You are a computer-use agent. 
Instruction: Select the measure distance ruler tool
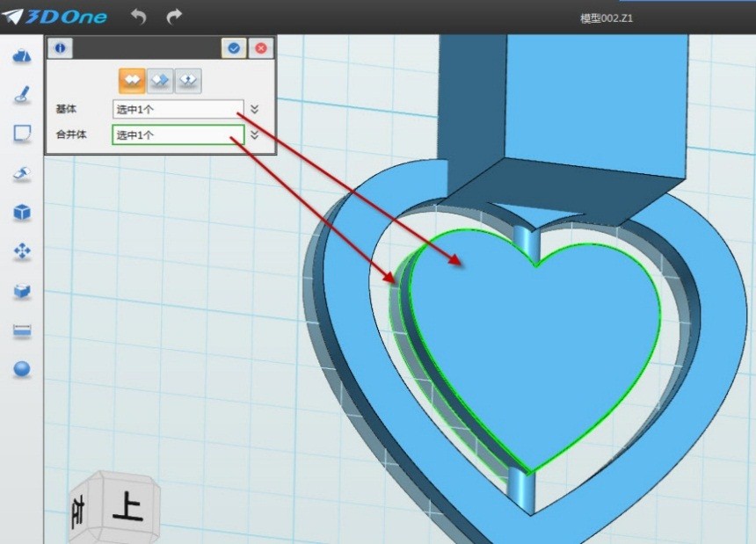[22, 330]
